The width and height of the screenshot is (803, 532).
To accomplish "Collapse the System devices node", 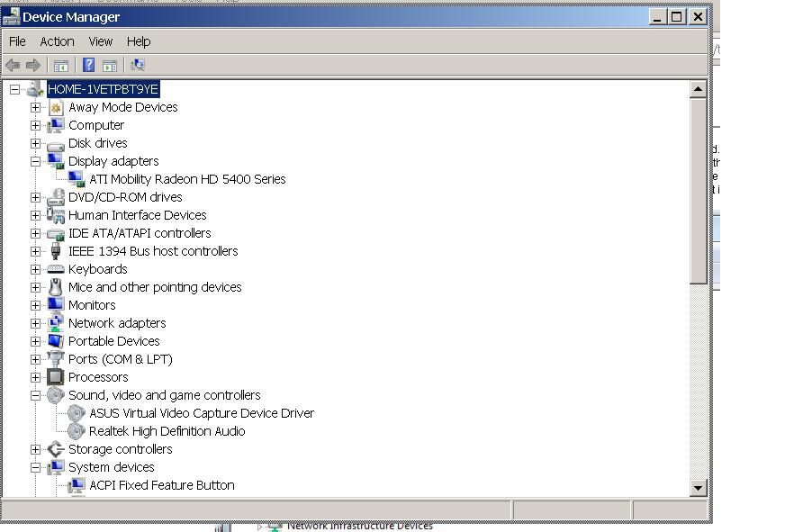I will tap(35, 467).
